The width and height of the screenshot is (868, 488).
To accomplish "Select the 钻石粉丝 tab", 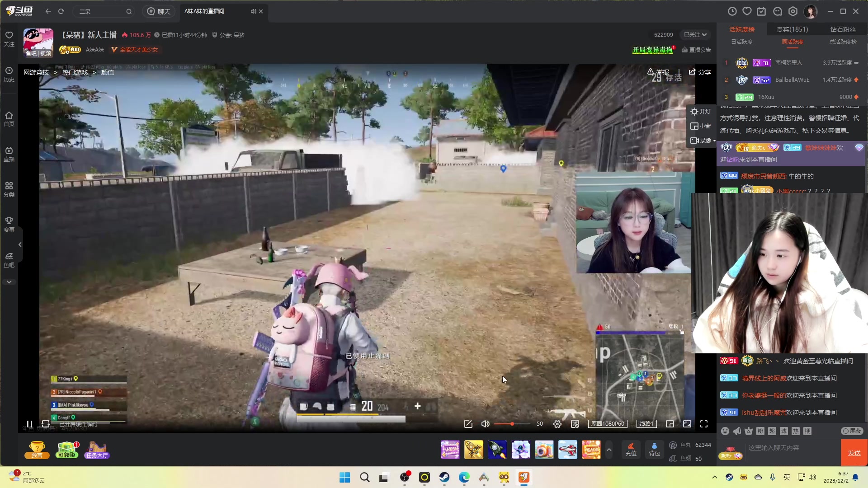I will 843,29.
